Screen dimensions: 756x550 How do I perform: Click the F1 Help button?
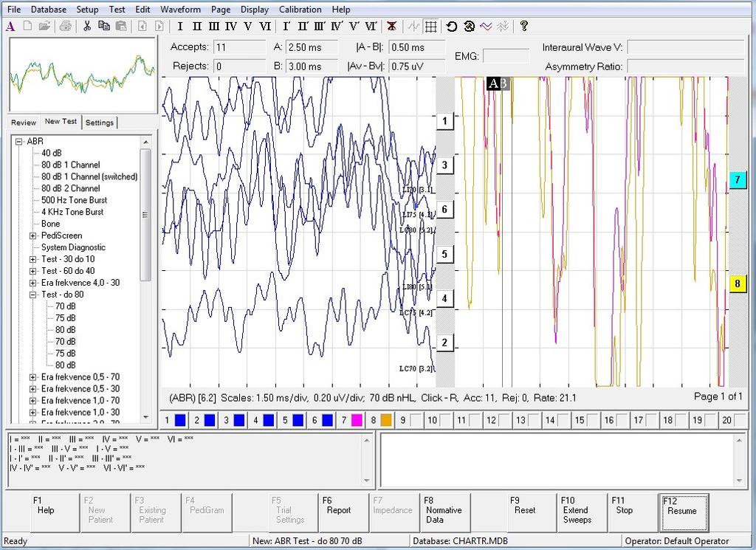(x=55, y=513)
